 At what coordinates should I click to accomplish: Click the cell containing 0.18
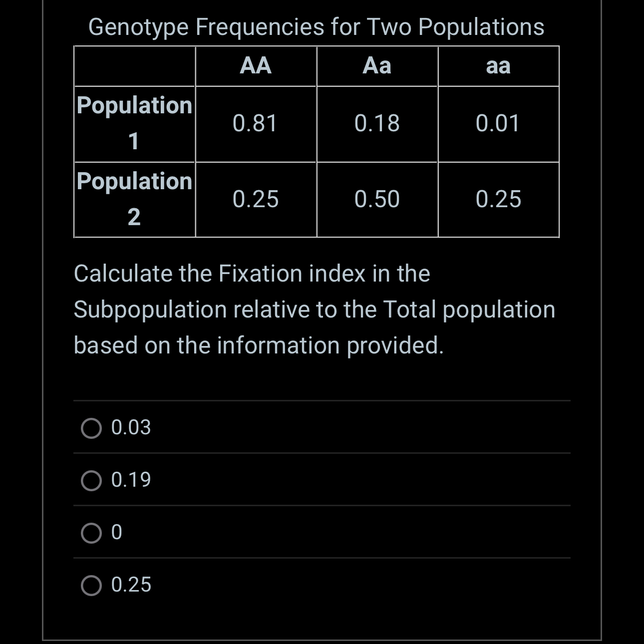[x=377, y=122]
